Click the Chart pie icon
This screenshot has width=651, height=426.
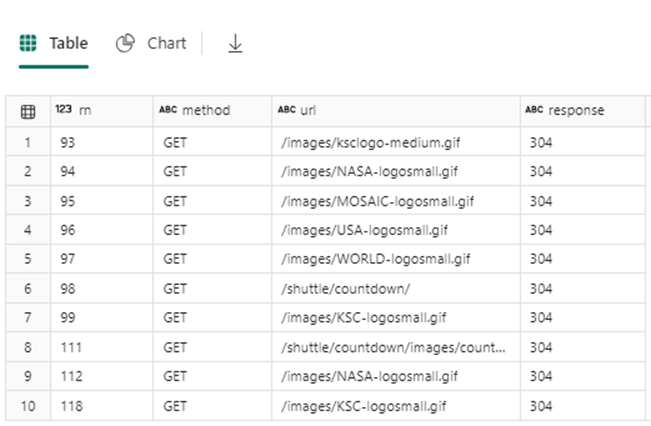[125, 44]
